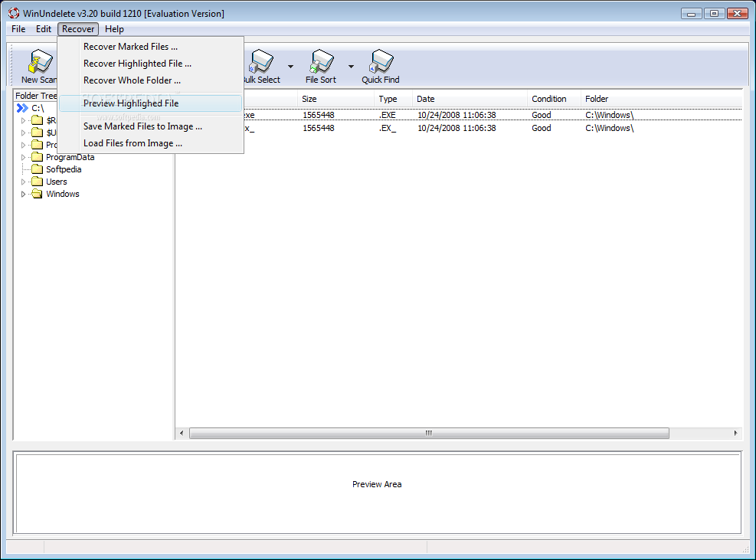
Task: Click the New Scan toolbar icon
Action: [41, 62]
